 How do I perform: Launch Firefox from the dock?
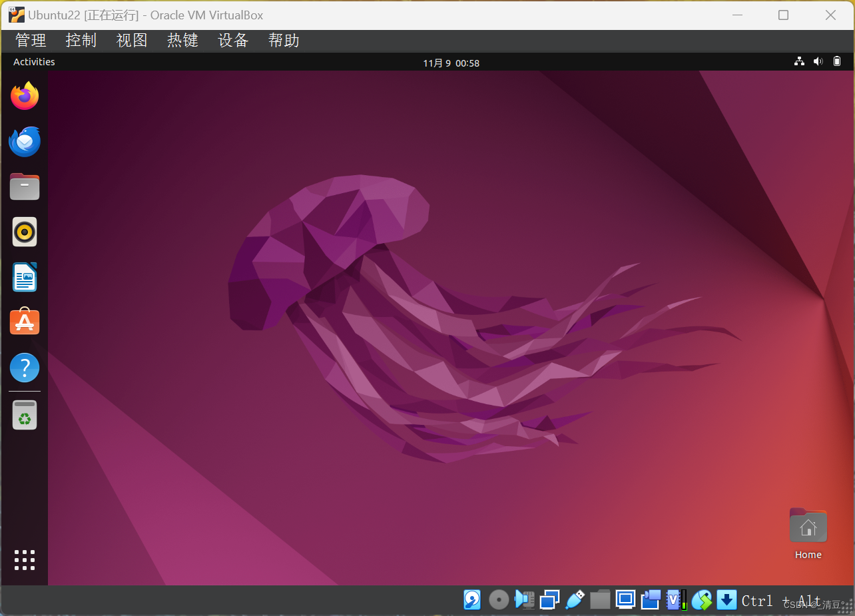point(25,96)
